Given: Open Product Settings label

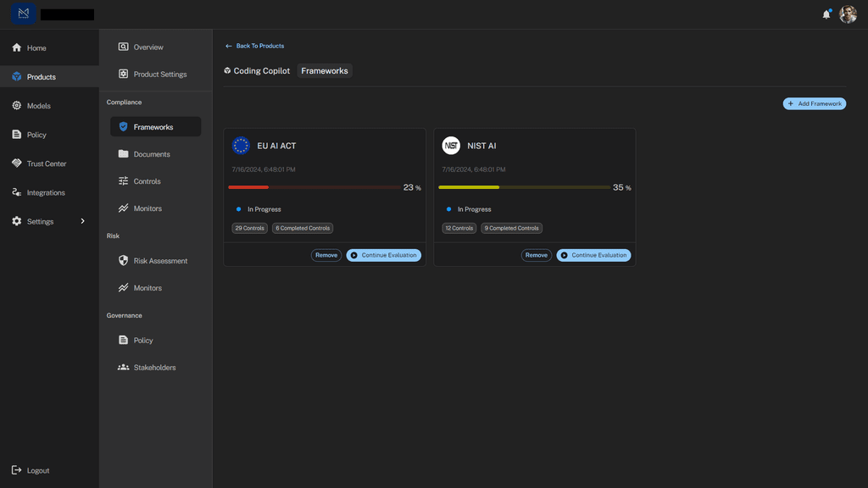Looking at the screenshot, I should pos(160,75).
